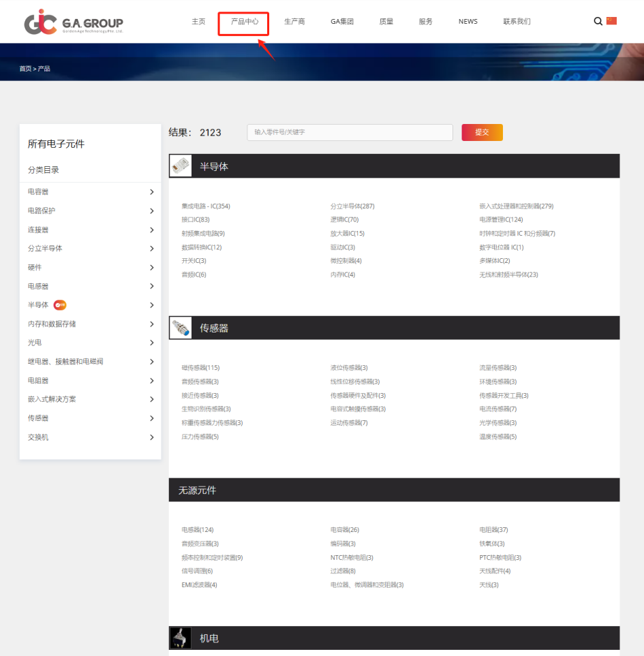The width and height of the screenshot is (644, 656).
Task: Open the 电感器(124) passive component link
Action: pyautogui.click(x=198, y=530)
